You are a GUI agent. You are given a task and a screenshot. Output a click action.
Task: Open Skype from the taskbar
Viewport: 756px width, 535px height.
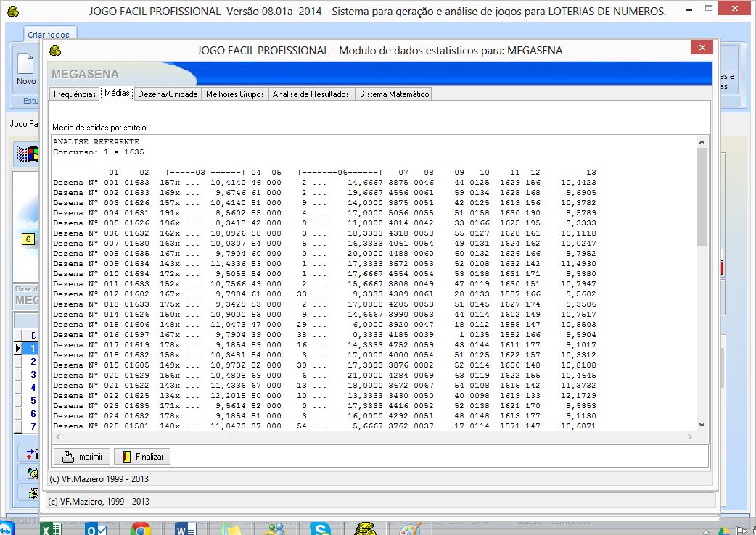click(x=321, y=528)
